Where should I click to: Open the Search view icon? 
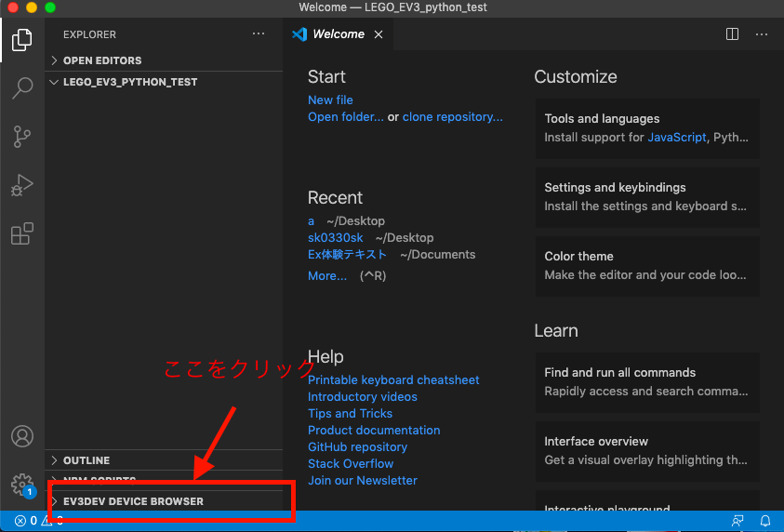pyautogui.click(x=22, y=88)
